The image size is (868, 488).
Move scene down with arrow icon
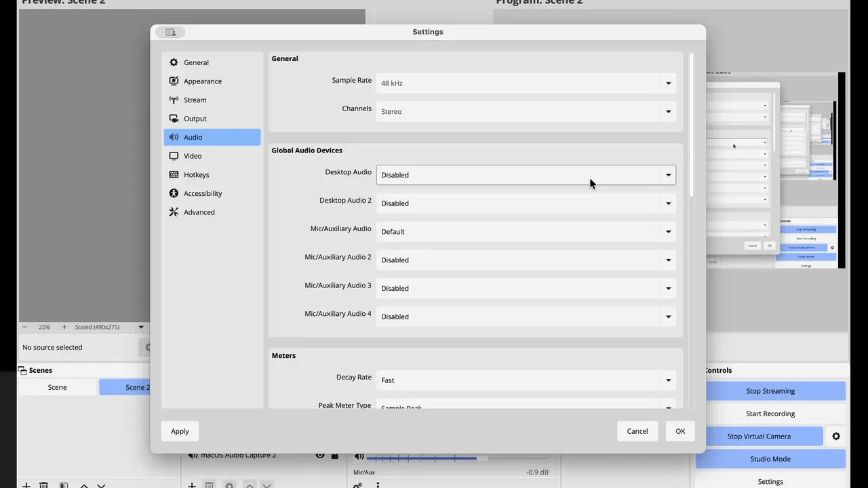pos(101,485)
